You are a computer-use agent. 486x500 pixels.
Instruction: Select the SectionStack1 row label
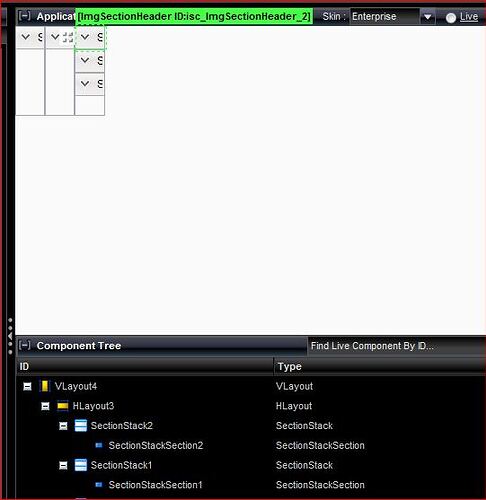pos(121,465)
